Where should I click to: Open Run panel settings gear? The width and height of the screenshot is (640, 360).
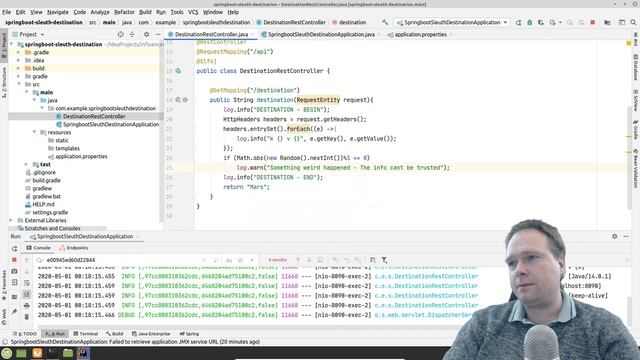614,236
